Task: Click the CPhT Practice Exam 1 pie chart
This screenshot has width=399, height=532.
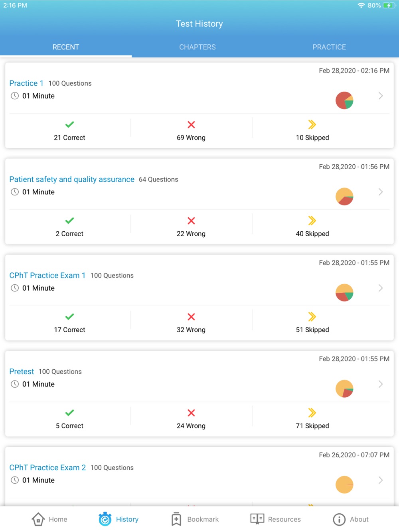Action: [344, 293]
